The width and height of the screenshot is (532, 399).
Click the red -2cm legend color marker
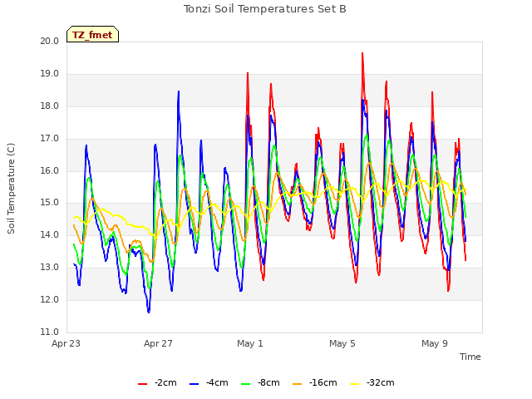tap(142, 384)
